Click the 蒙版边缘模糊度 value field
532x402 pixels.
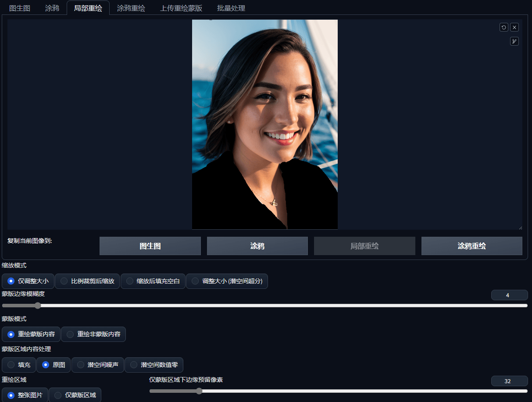(509, 295)
